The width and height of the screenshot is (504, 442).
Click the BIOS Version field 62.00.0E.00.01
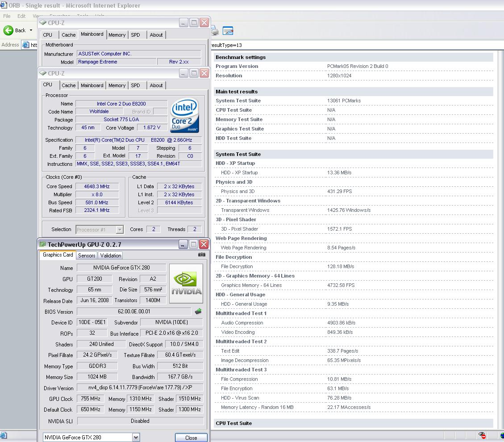tap(134, 312)
